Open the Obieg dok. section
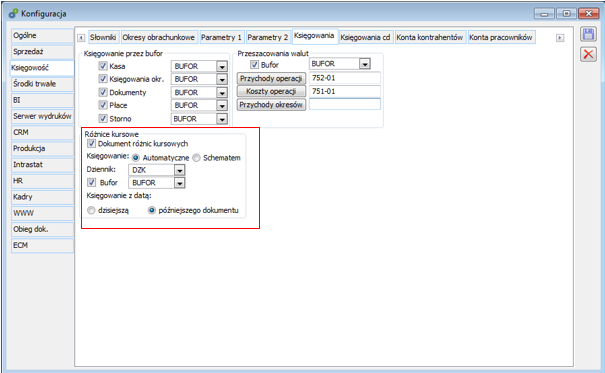 (42, 229)
